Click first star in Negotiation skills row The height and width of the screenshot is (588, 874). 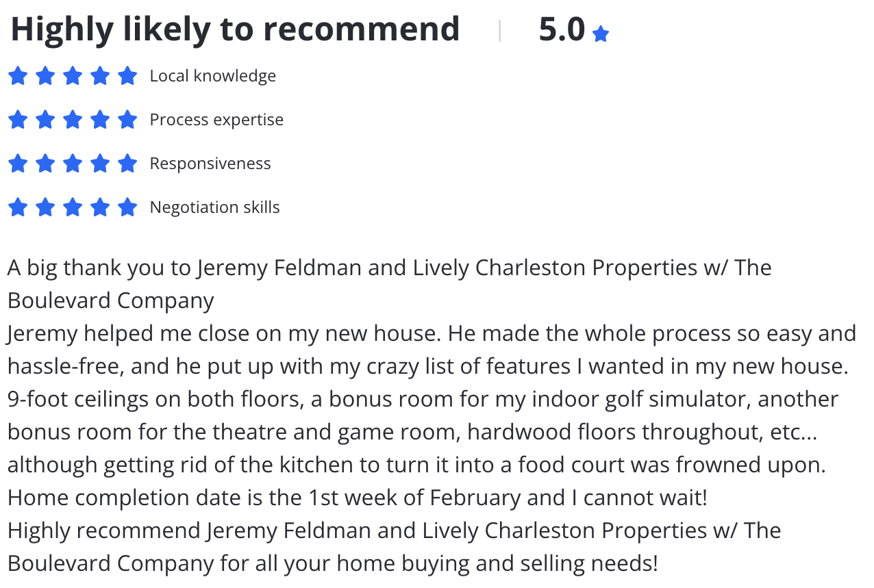pos(18,207)
